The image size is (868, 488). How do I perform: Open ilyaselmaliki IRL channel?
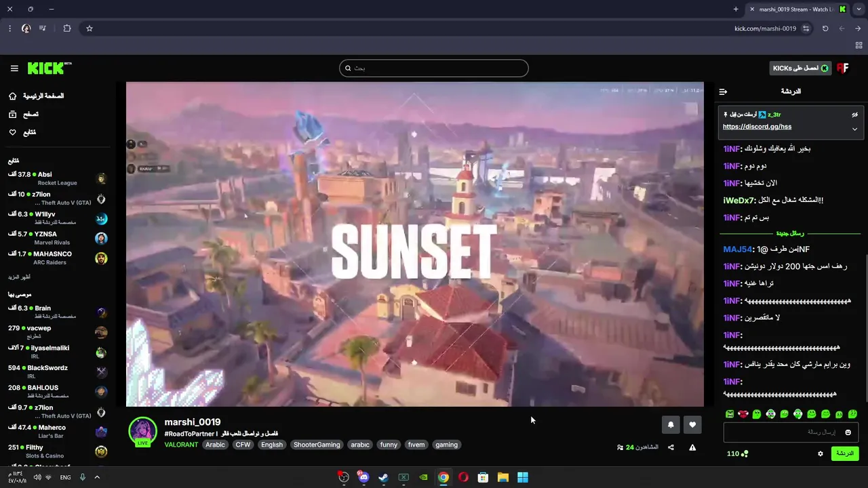tap(58, 352)
